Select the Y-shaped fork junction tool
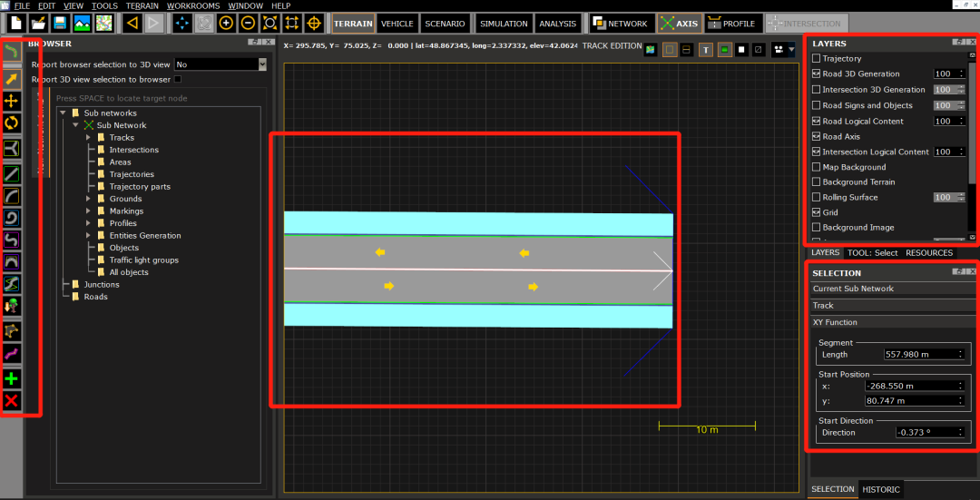This screenshot has width=980, height=500. tap(11, 149)
